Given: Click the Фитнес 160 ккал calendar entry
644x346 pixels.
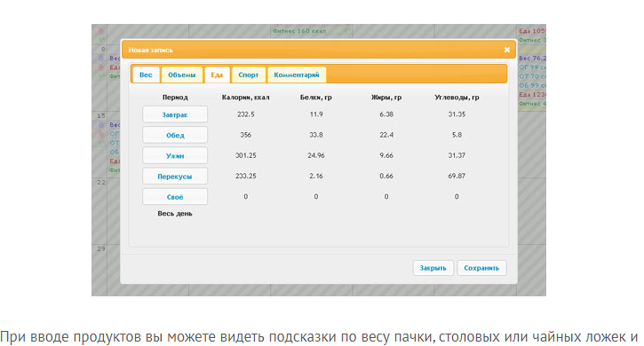Looking at the screenshot, I should click(299, 31).
